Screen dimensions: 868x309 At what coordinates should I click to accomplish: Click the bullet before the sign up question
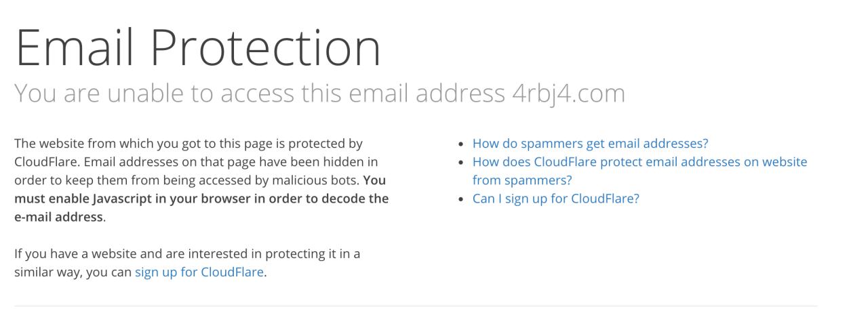pyautogui.click(x=462, y=199)
